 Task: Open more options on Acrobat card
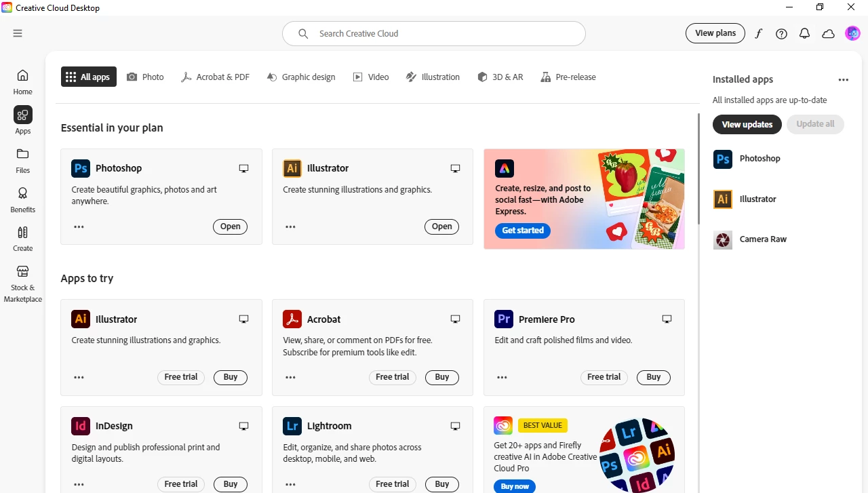pos(290,378)
